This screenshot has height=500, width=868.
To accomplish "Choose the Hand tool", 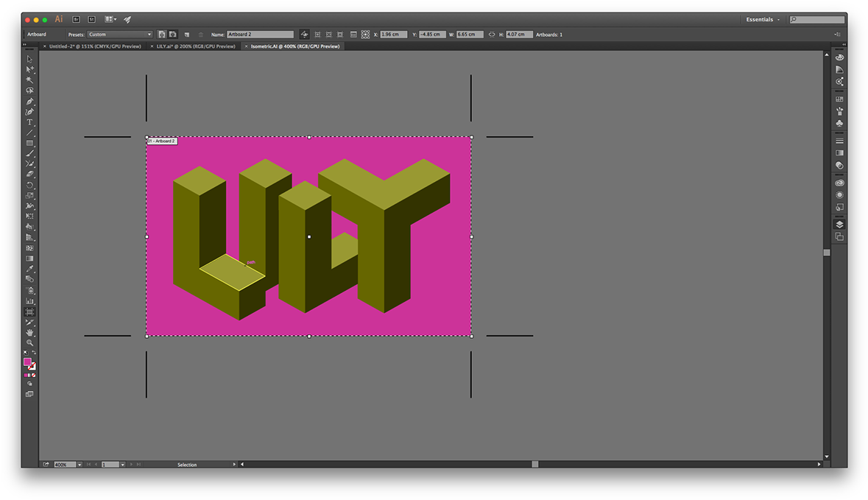I will point(29,333).
